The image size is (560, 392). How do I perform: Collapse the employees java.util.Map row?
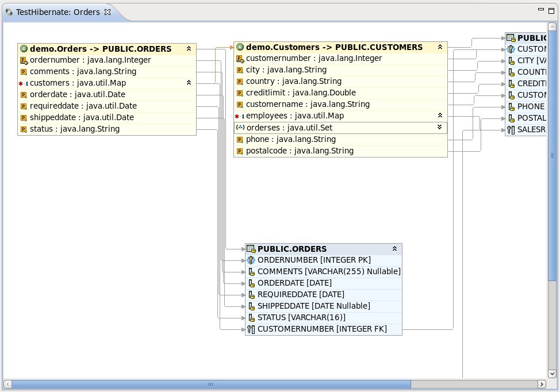pyautogui.click(x=440, y=116)
